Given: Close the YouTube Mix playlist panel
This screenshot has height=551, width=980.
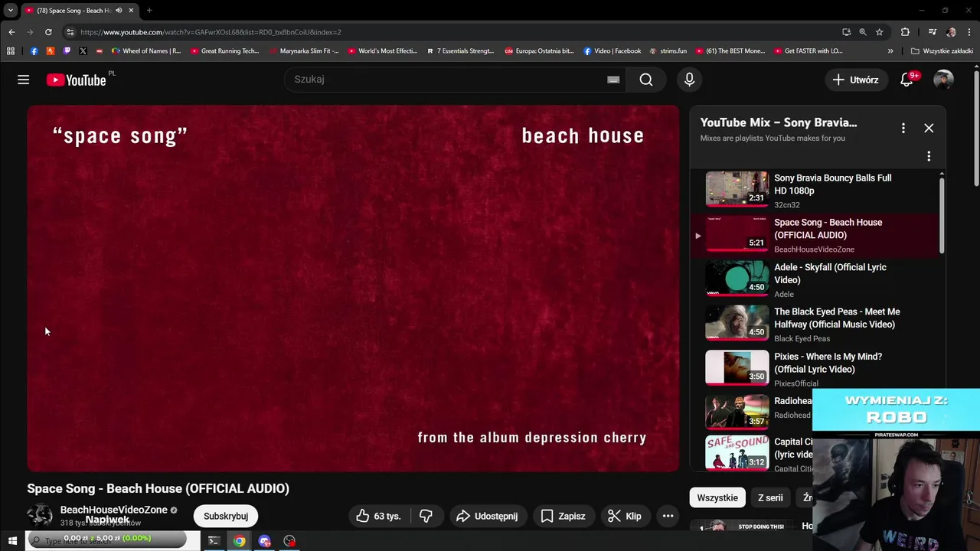Looking at the screenshot, I should pyautogui.click(x=929, y=129).
